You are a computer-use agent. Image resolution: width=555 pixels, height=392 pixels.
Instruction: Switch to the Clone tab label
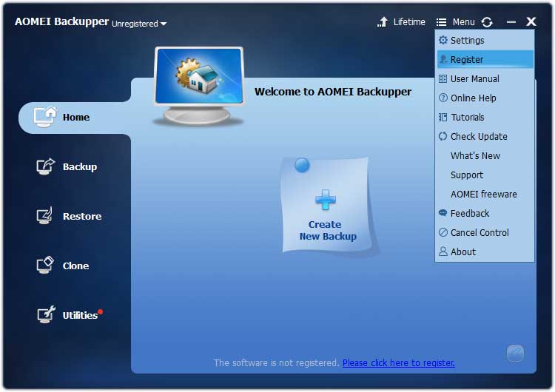coord(75,266)
